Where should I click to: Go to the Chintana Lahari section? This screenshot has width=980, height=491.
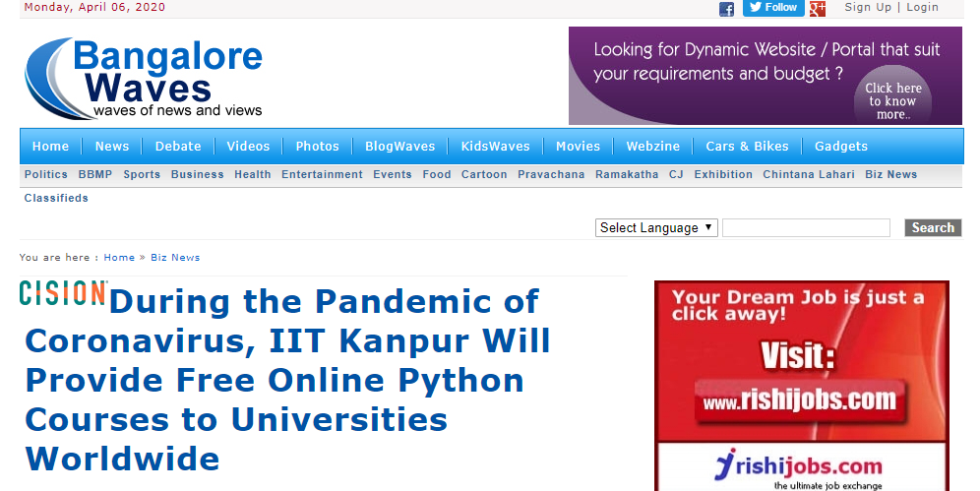[809, 174]
